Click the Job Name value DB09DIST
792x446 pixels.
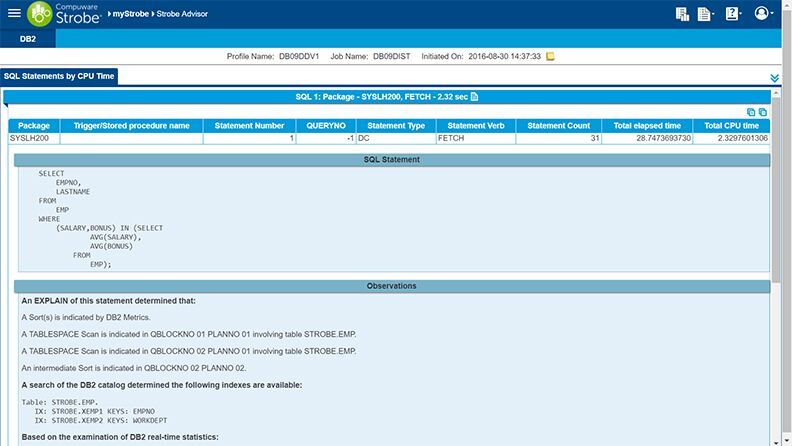(391, 57)
